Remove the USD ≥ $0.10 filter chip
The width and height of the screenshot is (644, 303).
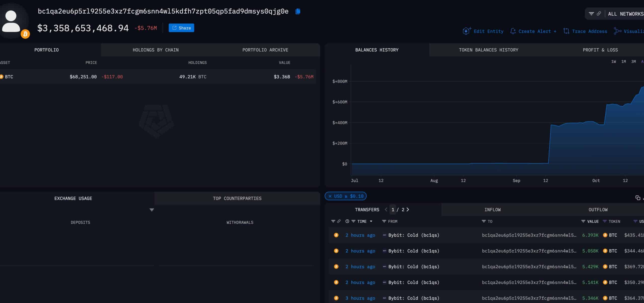tap(330, 196)
